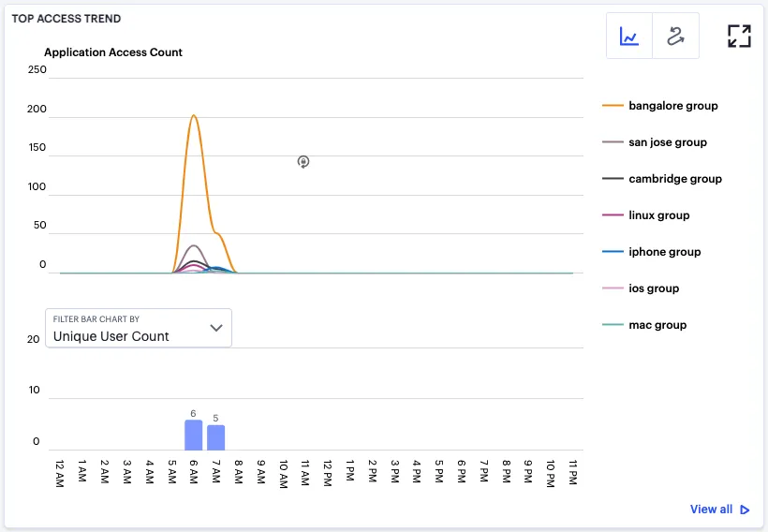
Task: Open the View all link
Action: tap(711, 510)
